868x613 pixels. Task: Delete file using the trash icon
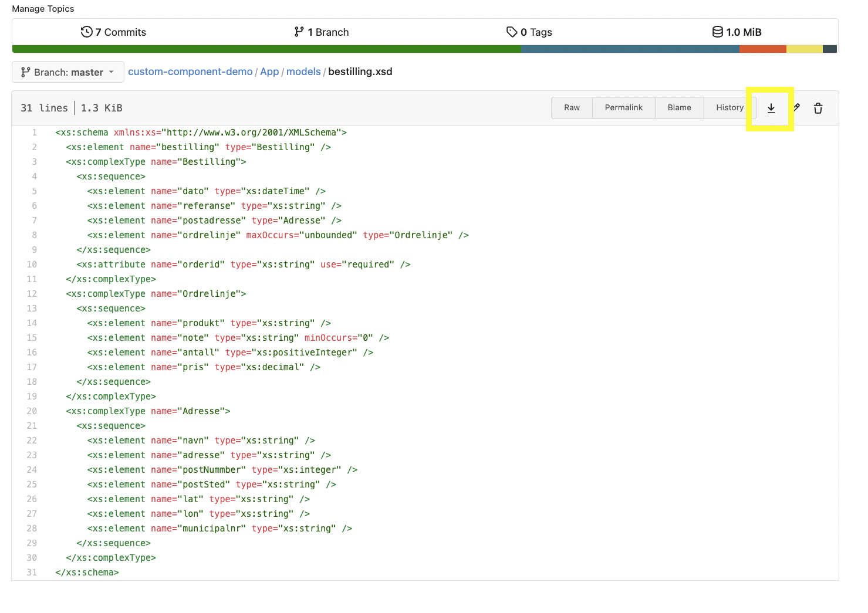click(x=818, y=108)
